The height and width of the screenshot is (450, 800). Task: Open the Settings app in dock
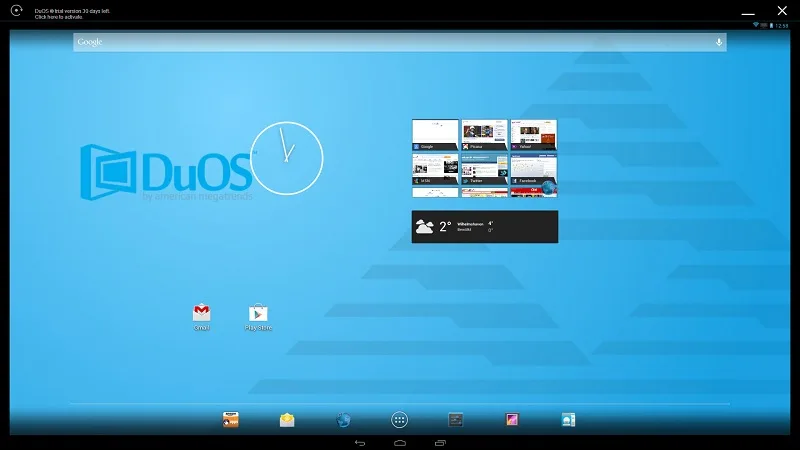(456, 419)
